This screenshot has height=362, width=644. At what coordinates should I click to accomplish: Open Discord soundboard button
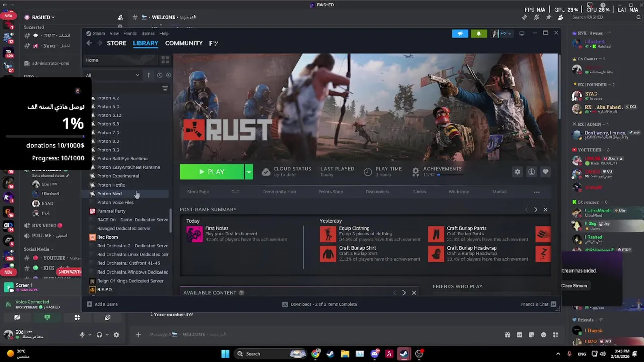point(107,318)
